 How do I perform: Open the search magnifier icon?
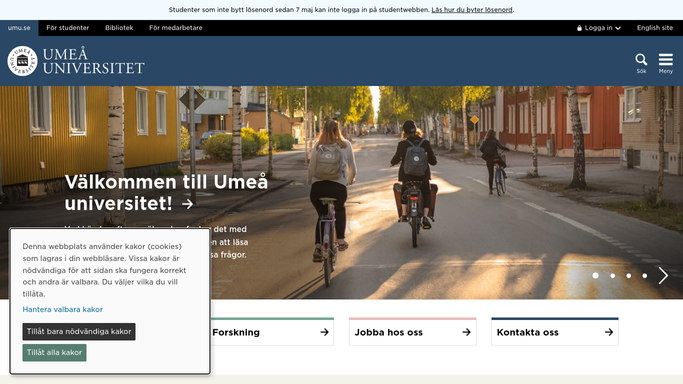coord(641,60)
